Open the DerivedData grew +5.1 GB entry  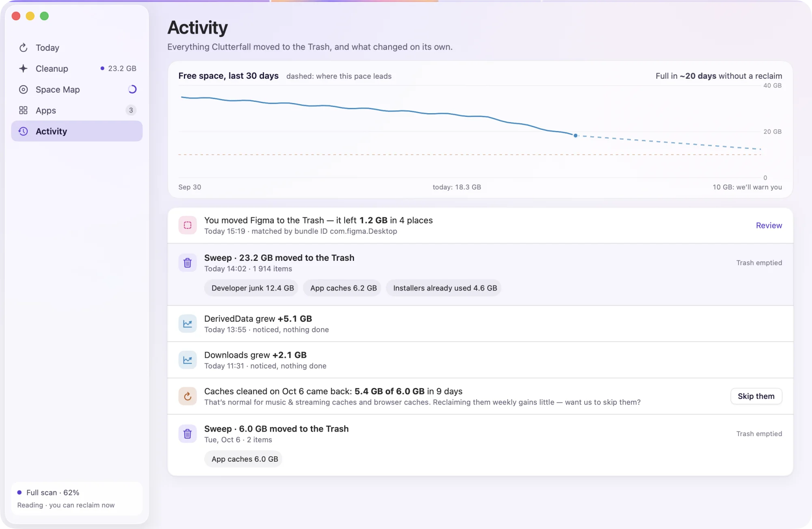click(x=480, y=324)
